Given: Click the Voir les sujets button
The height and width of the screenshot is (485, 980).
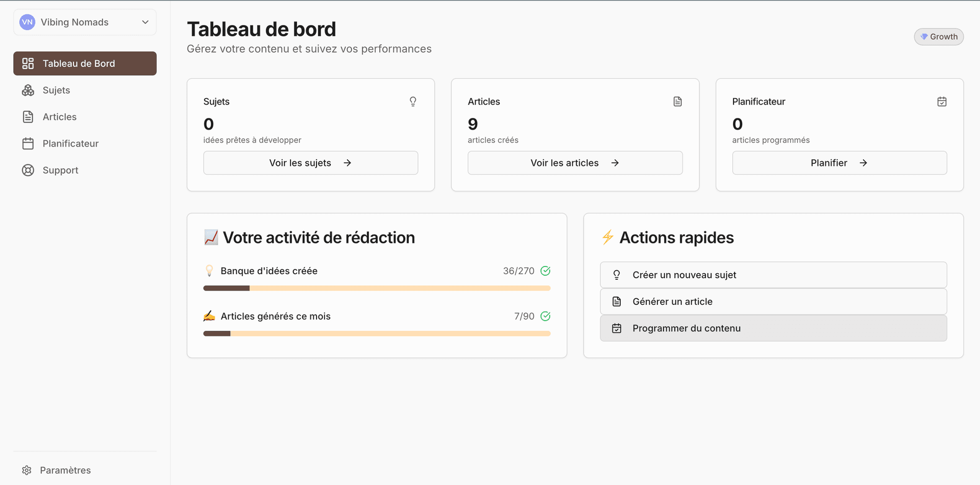Looking at the screenshot, I should pos(310,162).
